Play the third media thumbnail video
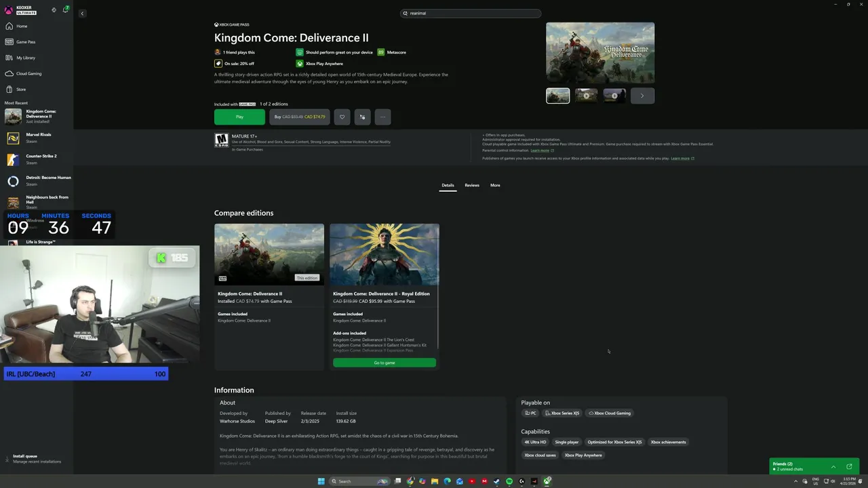The width and height of the screenshot is (868, 488). click(x=614, y=96)
